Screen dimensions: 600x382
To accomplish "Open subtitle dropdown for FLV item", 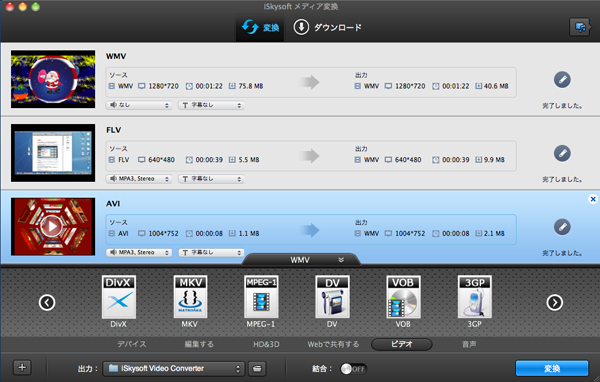I will [x=211, y=179].
